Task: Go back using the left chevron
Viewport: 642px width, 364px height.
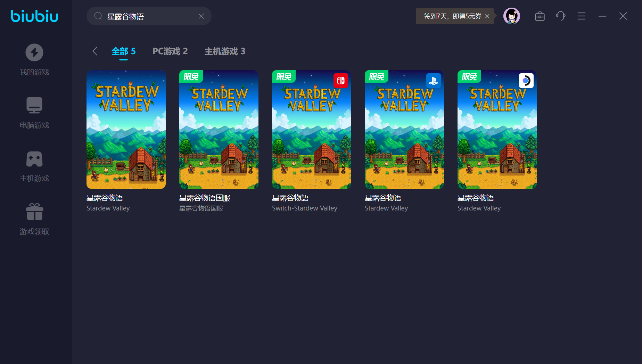Action: tap(95, 51)
